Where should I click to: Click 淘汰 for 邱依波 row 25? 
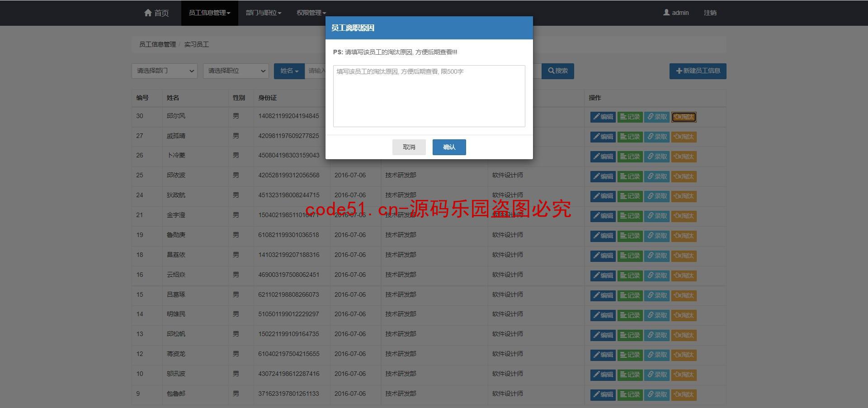point(684,177)
